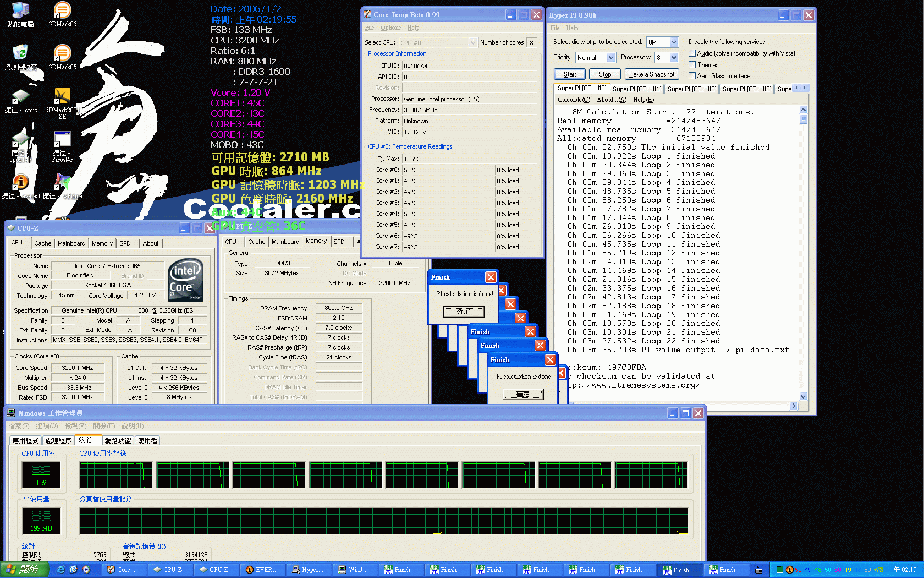The image size is (924, 578).
Task: Open the Help menu in Core Temp
Action: (413, 28)
